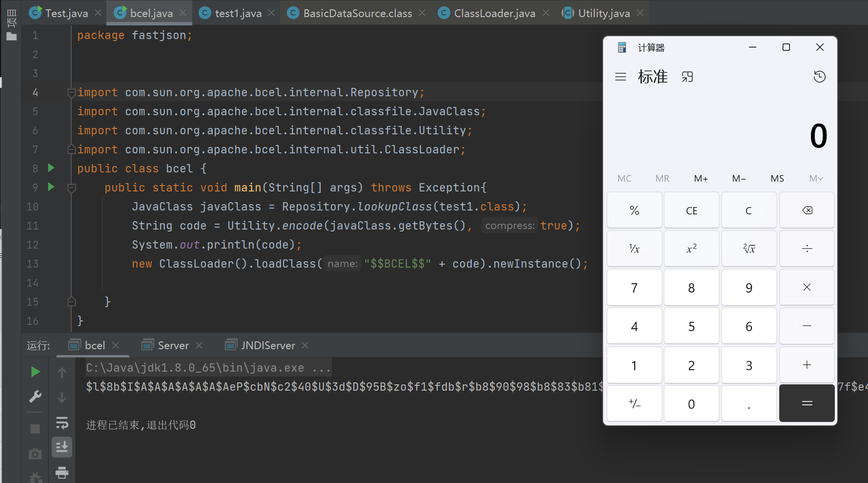868x483 pixels.
Task: Select the JNDIServer run tab
Action: (x=267, y=346)
